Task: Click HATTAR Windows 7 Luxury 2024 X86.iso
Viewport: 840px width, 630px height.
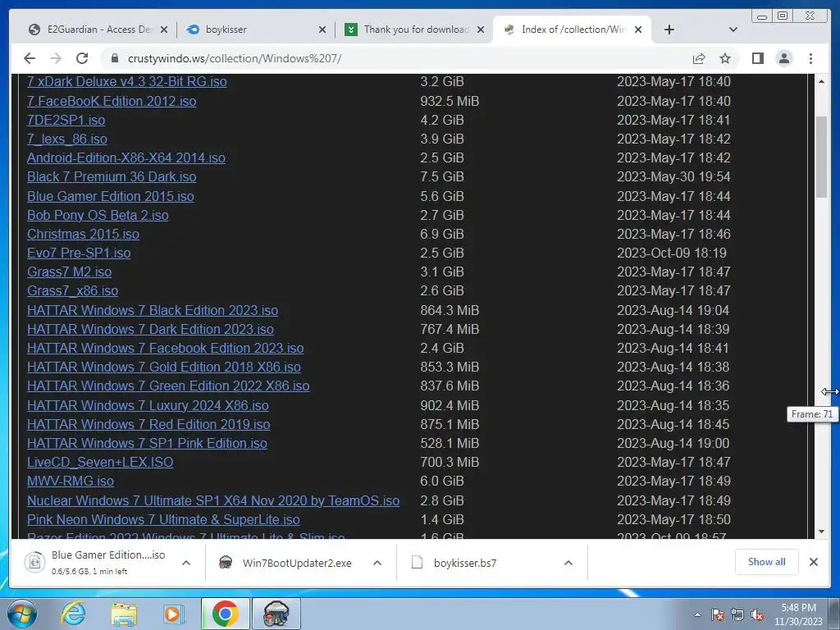Action: [148, 405]
